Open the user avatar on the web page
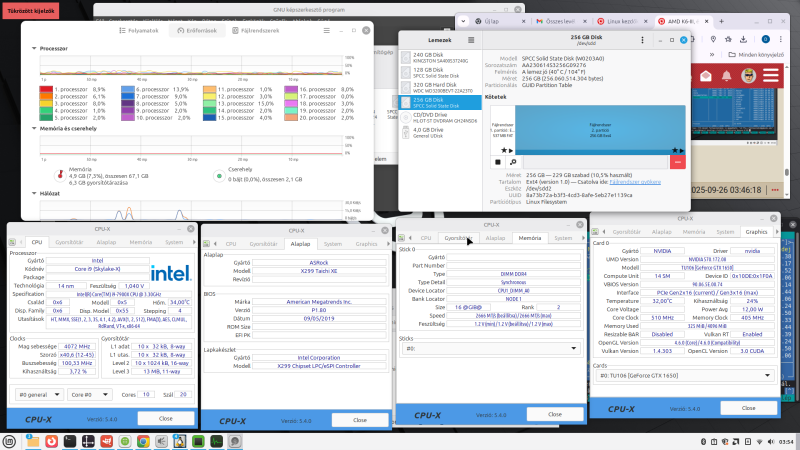Screen dimensions: 800x450 (x=748, y=76)
